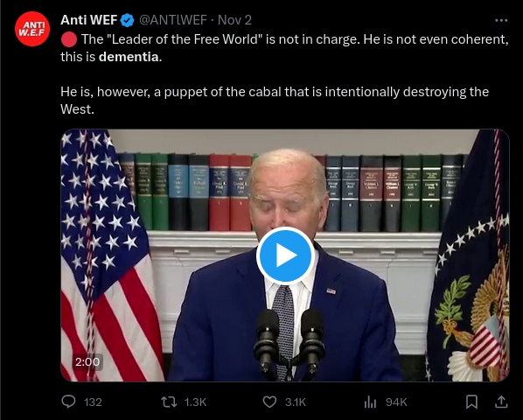The height and width of the screenshot is (420, 523).
Task: Open the view analytics bar chart icon
Action: coord(370,402)
